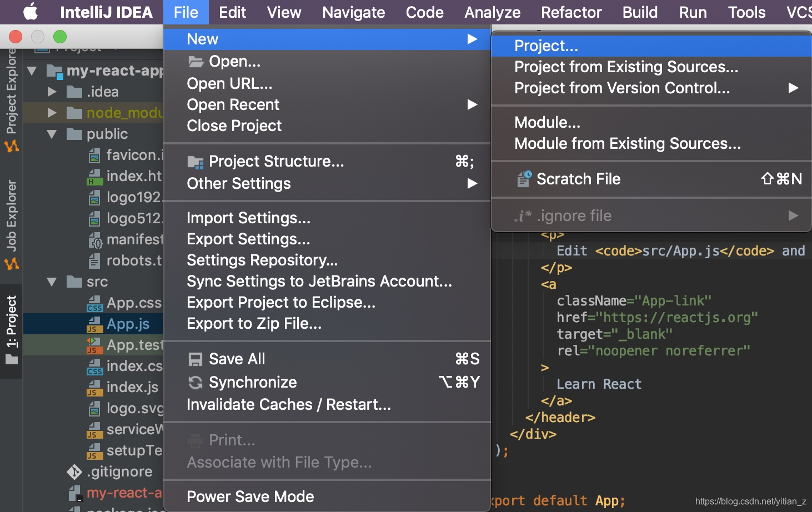The height and width of the screenshot is (512, 812).
Task: Collapse the public folder arrow
Action: pyautogui.click(x=52, y=134)
